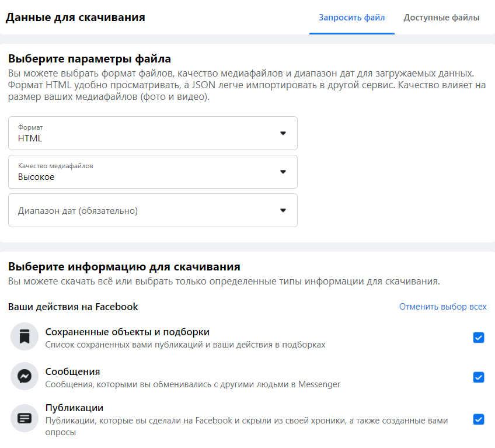
Task: Open the Качество медиафайлов dropdown
Action: point(152,172)
